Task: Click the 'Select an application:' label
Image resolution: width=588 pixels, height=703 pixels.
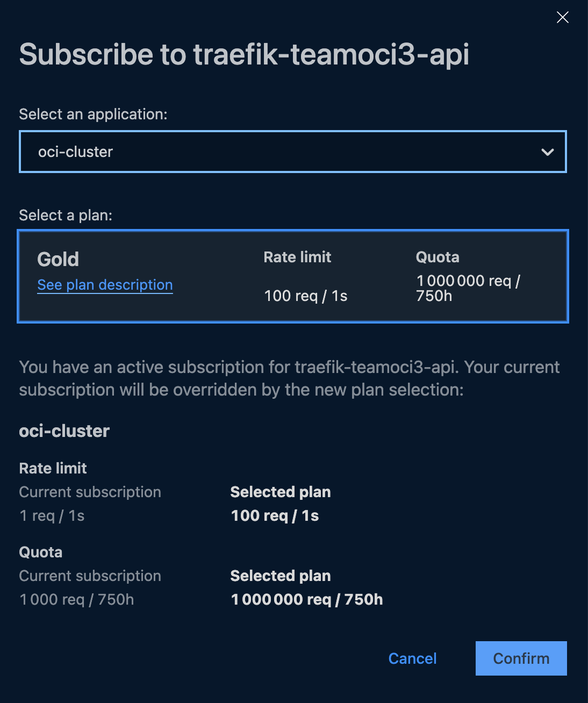Action: [93, 114]
